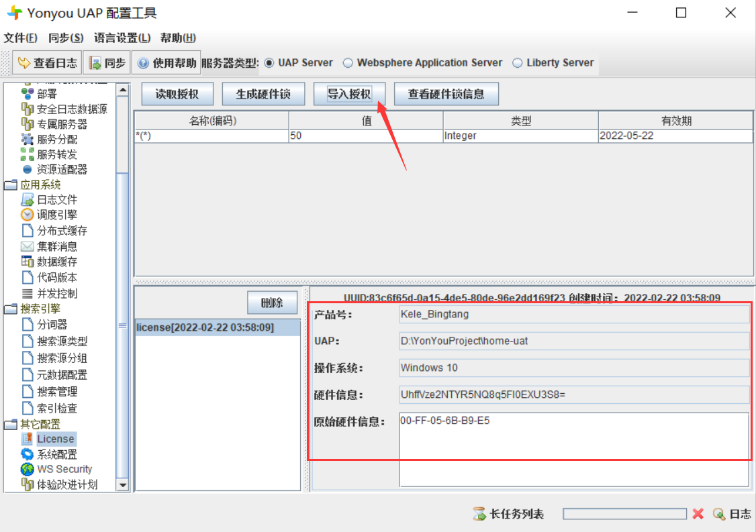This screenshot has width=756, height=532.
Task: Open the 文件(F) menu
Action: pos(21,38)
